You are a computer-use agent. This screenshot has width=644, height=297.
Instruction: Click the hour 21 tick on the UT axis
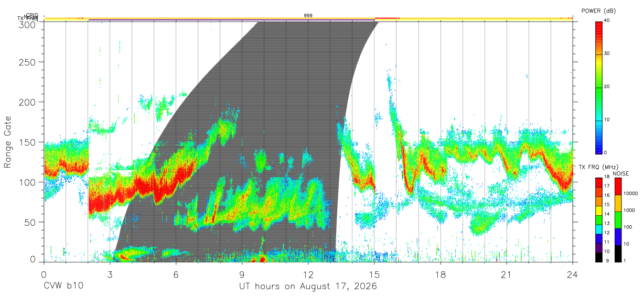coord(507,274)
